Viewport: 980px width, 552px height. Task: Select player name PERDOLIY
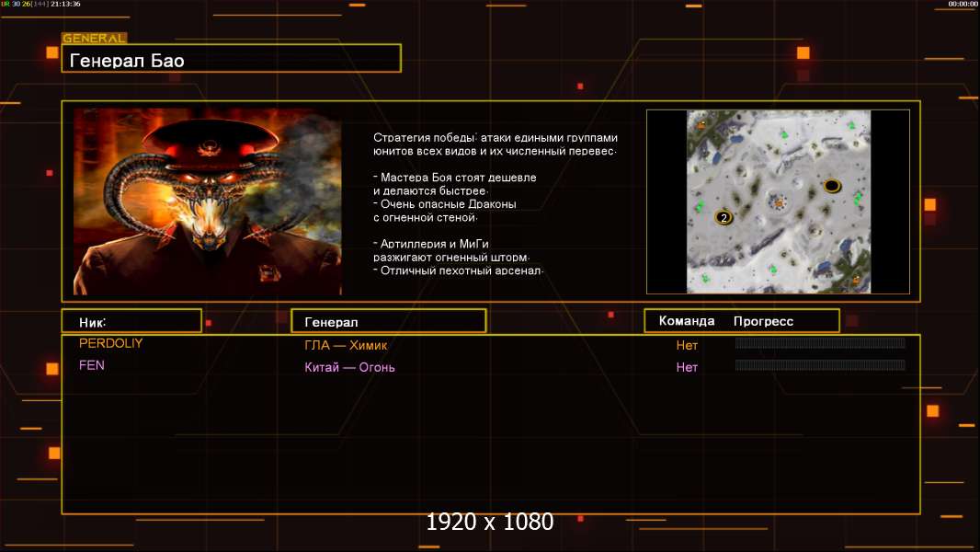110,343
